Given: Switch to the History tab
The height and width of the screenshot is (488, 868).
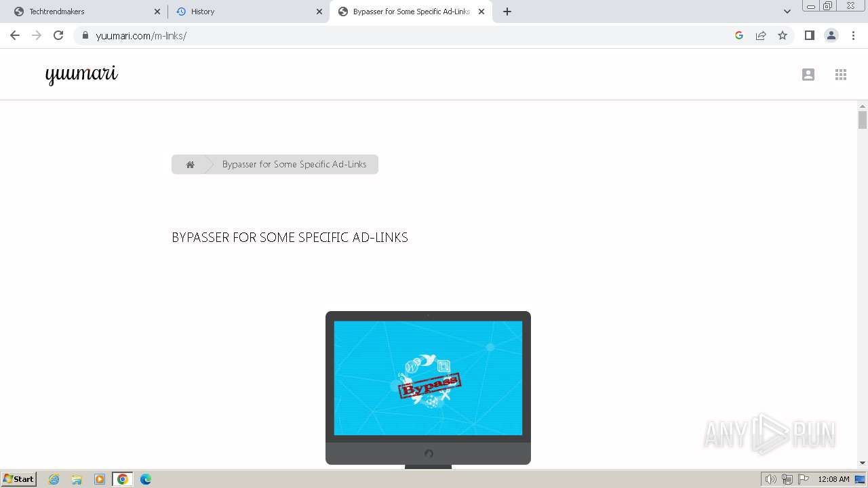Looking at the screenshot, I should tap(248, 12).
